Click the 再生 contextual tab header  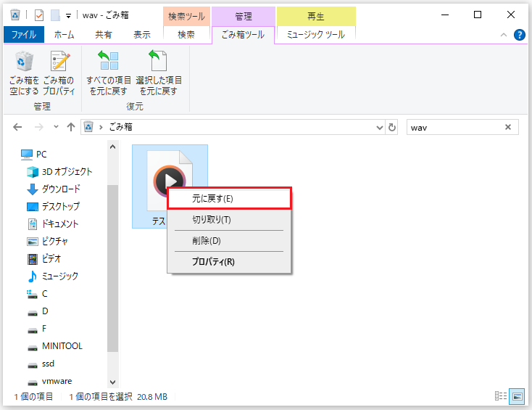tap(316, 16)
